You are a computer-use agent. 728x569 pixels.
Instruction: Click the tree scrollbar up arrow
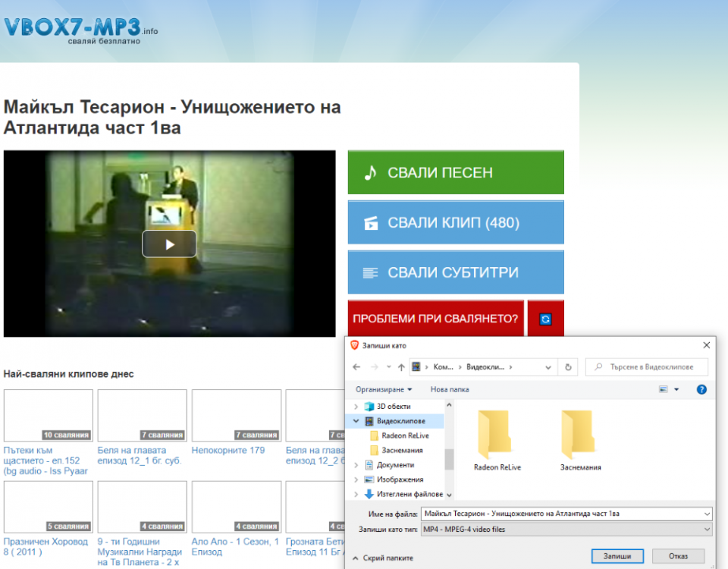pyautogui.click(x=449, y=405)
